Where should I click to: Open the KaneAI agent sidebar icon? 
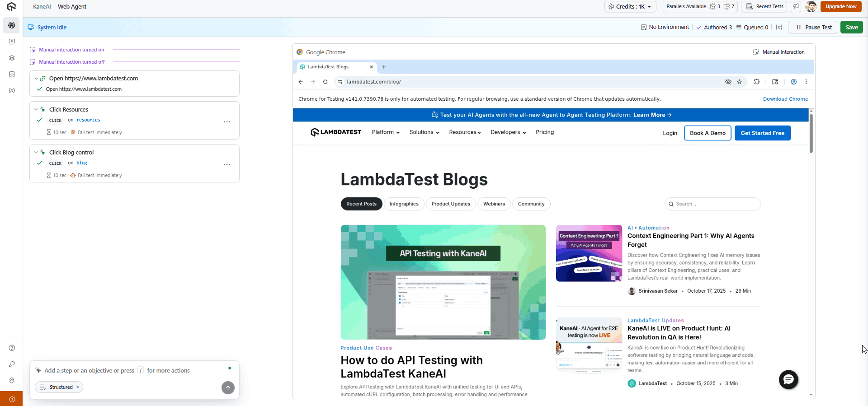pyautogui.click(x=11, y=25)
